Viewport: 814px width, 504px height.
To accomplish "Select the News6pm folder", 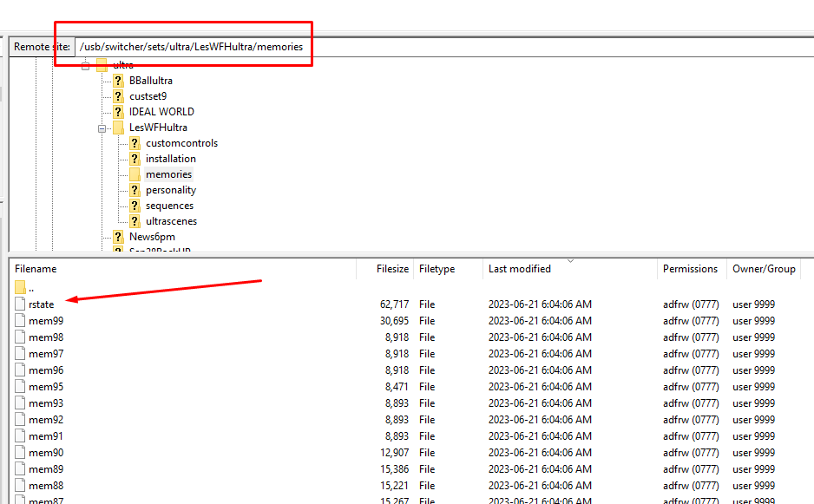I will (x=152, y=236).
